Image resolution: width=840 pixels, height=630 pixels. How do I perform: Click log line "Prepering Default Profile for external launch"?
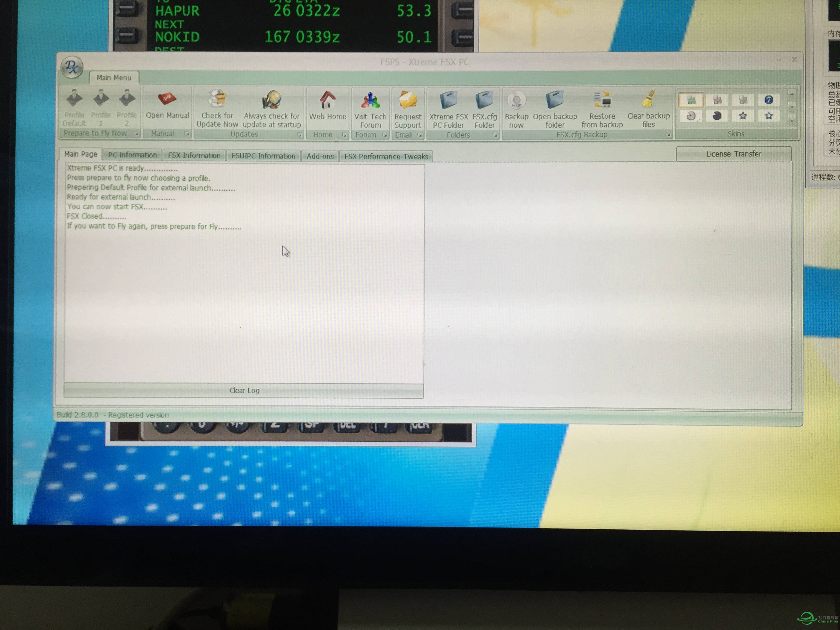151,188
